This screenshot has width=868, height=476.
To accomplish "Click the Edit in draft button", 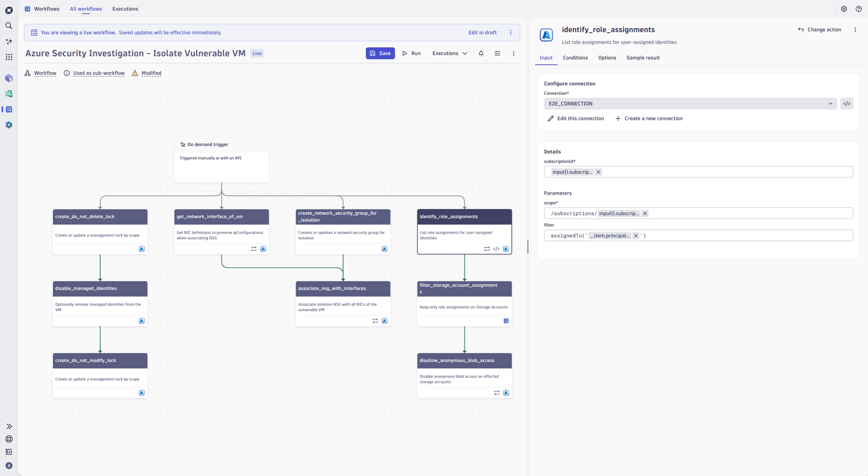I will (x=482, y=32).
